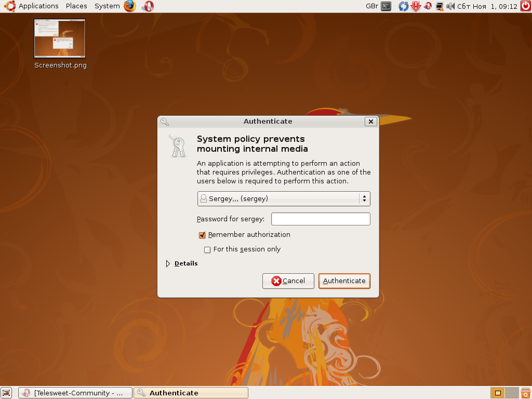Expand the Details section
Viewport: 532px width, 399px height.
click(168, 263)
